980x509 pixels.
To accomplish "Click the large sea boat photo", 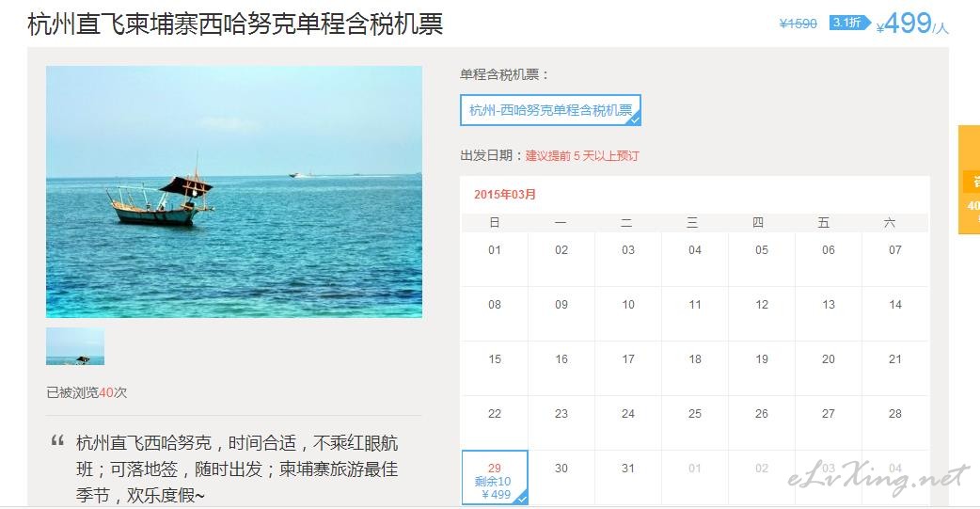I will point(234,192).
